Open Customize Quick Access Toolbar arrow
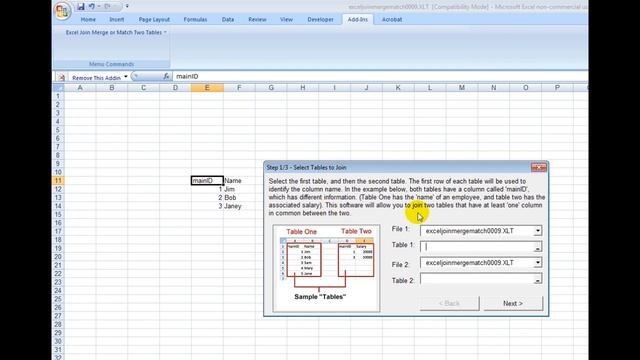The image size is (640, 360). coord(127,7)
